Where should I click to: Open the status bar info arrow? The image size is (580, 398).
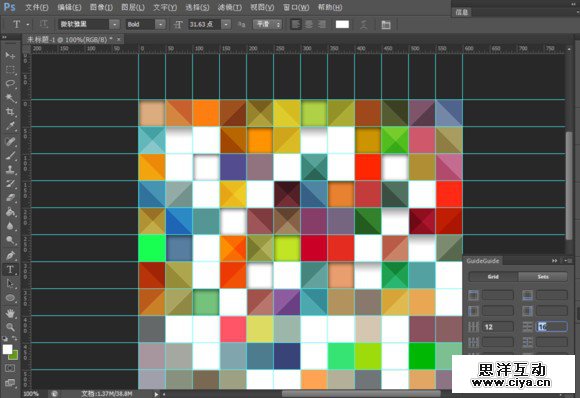156,394
